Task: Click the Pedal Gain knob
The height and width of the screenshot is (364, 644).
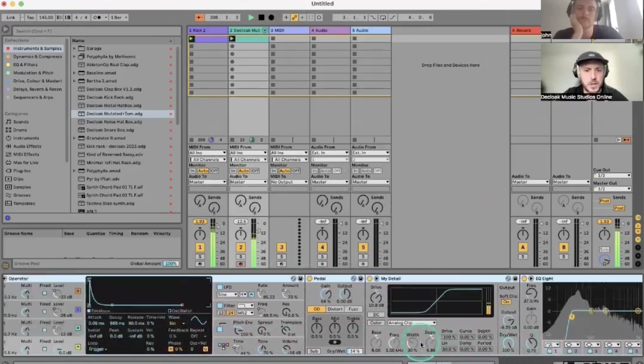Action: [325, 294]
